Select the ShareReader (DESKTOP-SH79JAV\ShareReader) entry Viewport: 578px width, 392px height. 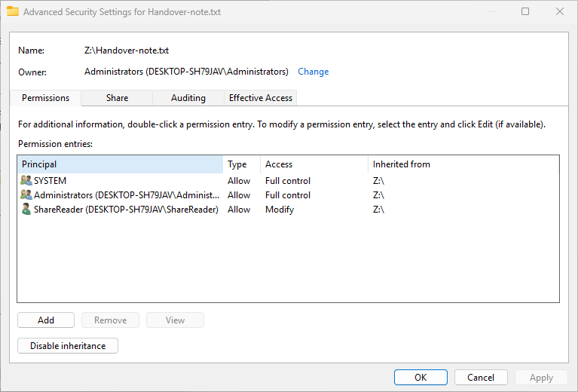click(x=289, y=210)
